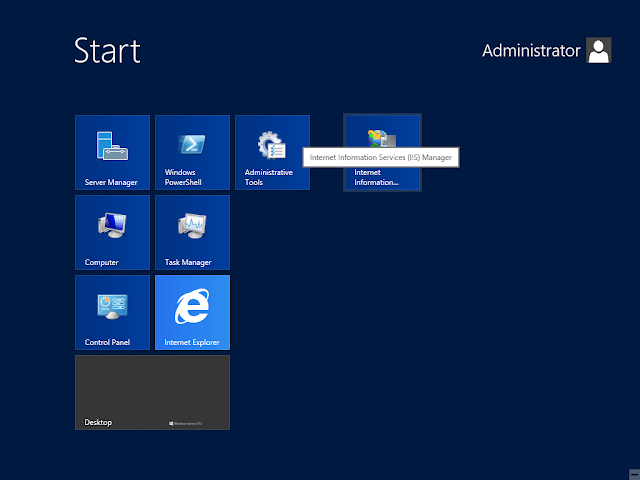Click the "Desktop" label on the tile

click(99, 423)
